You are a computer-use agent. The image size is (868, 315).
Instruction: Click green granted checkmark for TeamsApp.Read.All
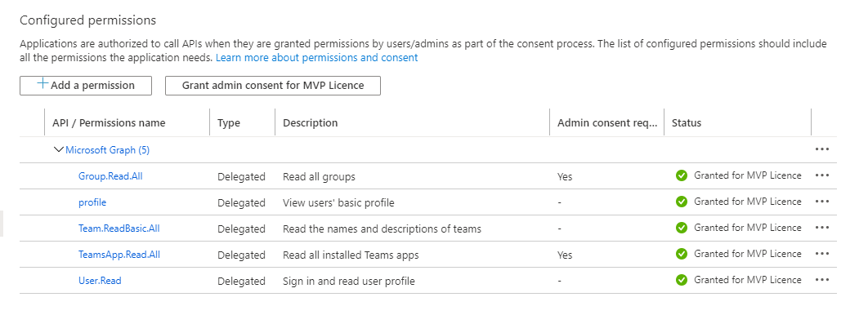[x=682, y=255]
